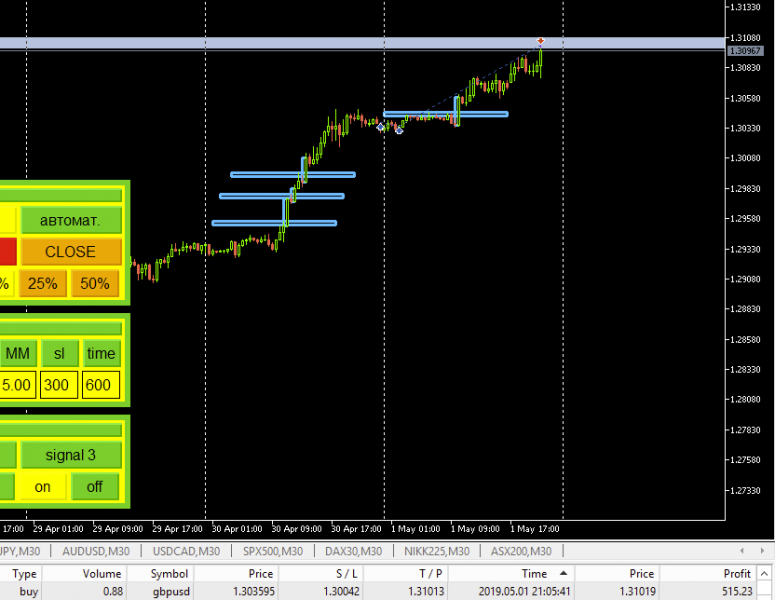Click the Profit column header

point(709,574)
